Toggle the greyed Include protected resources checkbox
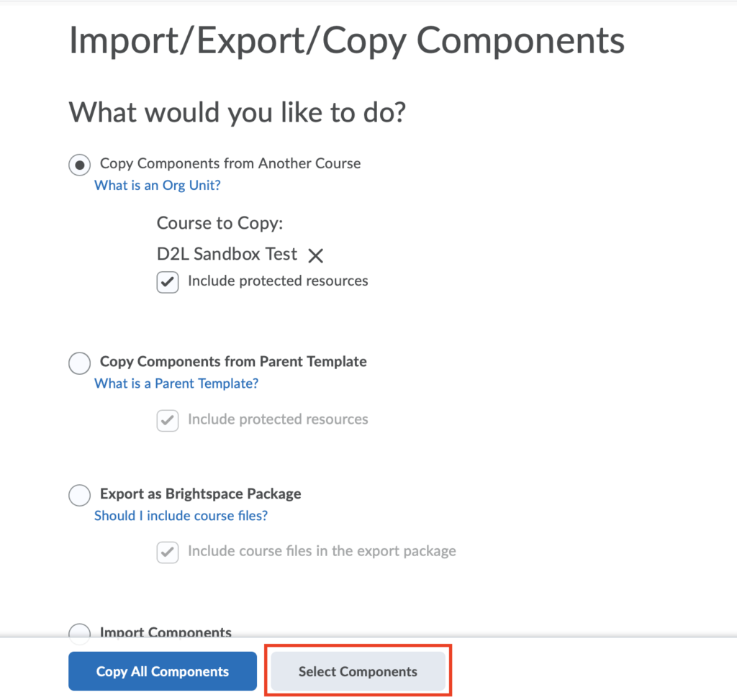Image resolution: width=737 pixels, height=700 pixels. [x=167, y=420]
